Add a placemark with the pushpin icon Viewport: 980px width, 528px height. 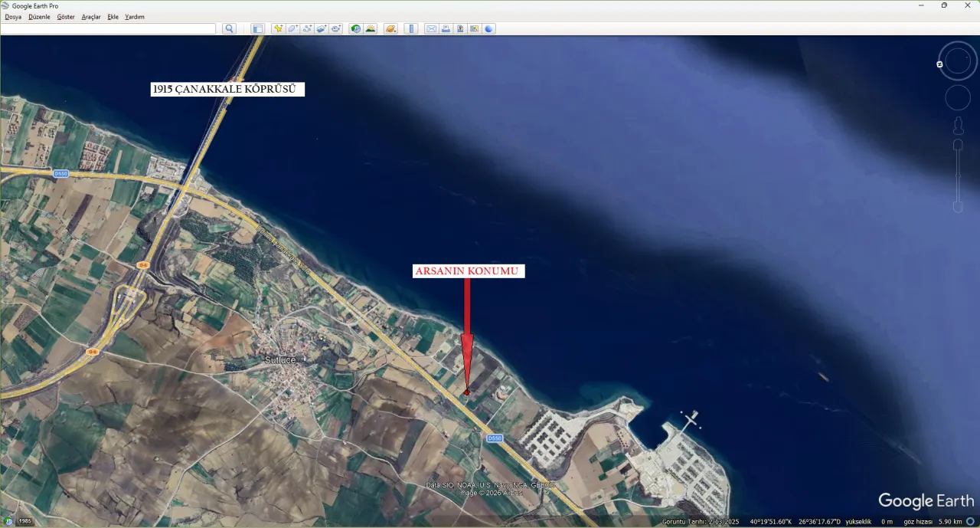[x=278, y=29]
